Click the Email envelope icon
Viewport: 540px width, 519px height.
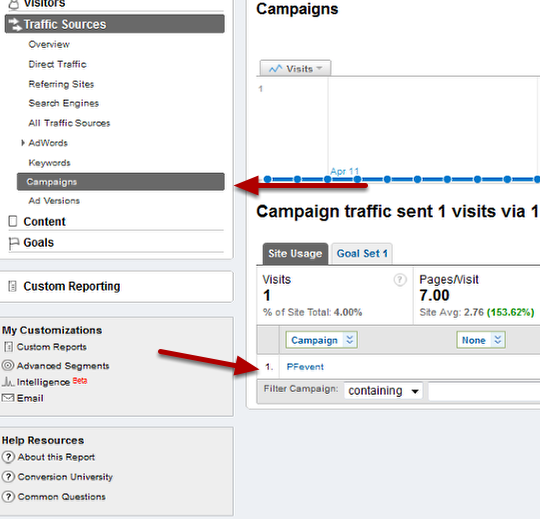(x=8, y=398)
